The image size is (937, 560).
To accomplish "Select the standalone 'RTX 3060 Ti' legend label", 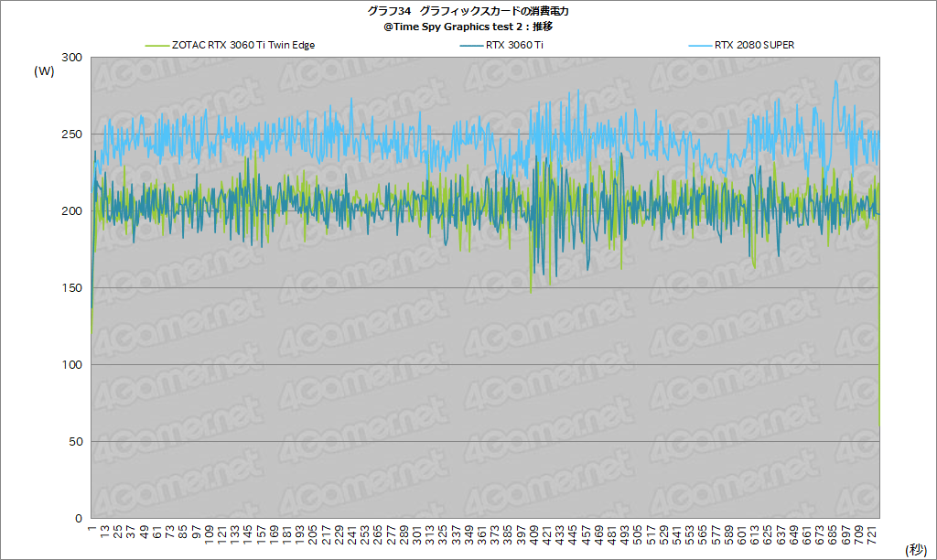I will tap(514, 46).
